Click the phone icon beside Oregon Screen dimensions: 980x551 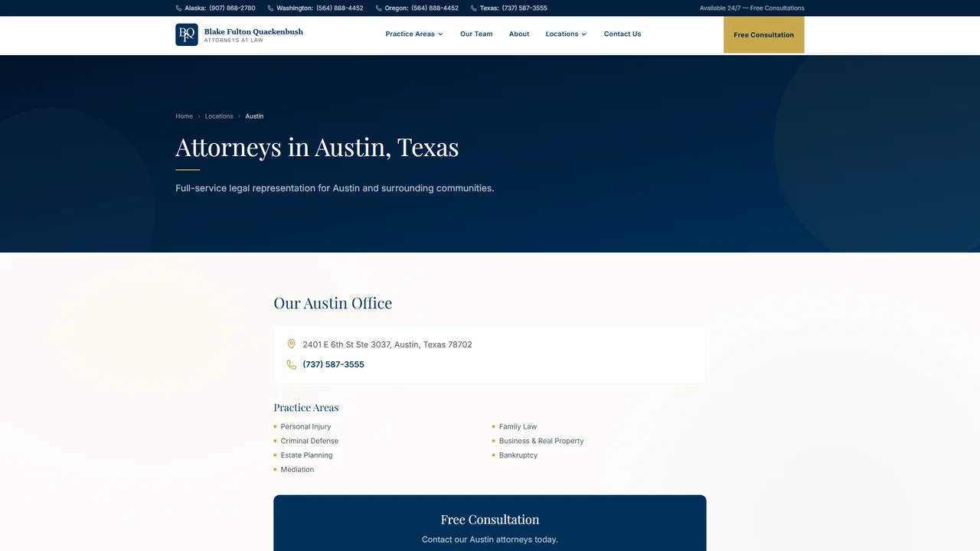[379, 8]
